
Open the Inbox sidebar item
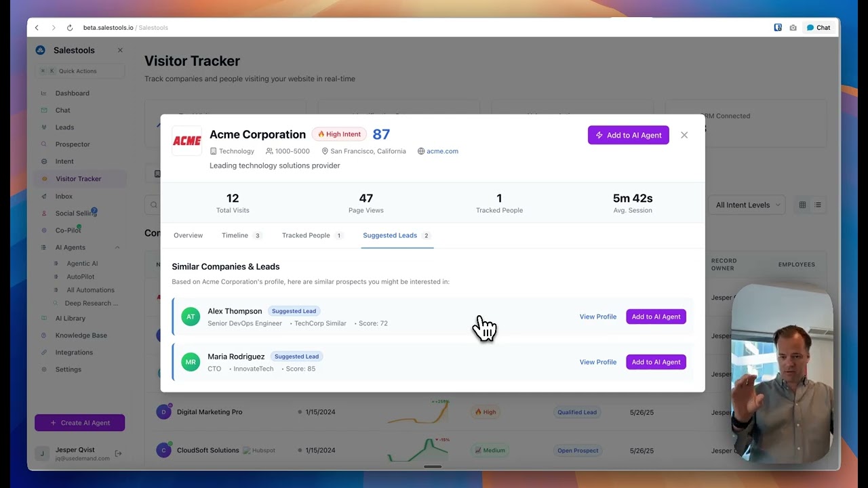64,197
